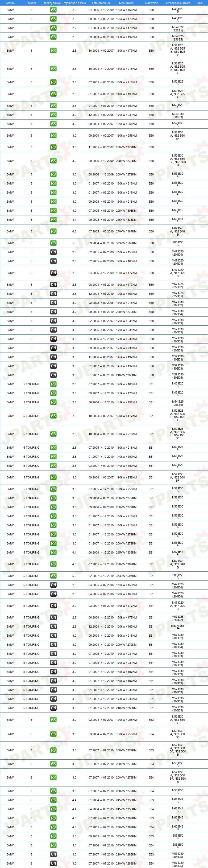Screen dimensions: 208x868
Task: Click production years 03.2007 -> 01.2010
Action: coord(101,466)
